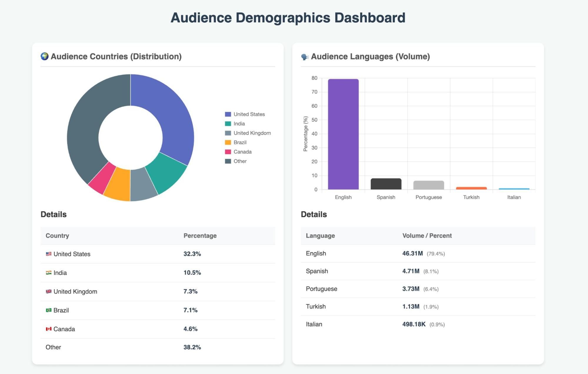Image resolution: width=588 pixels, height=374 pixels.
Task: Click the speaking head icon beside Audience Languages
Action: click(304, 57)
